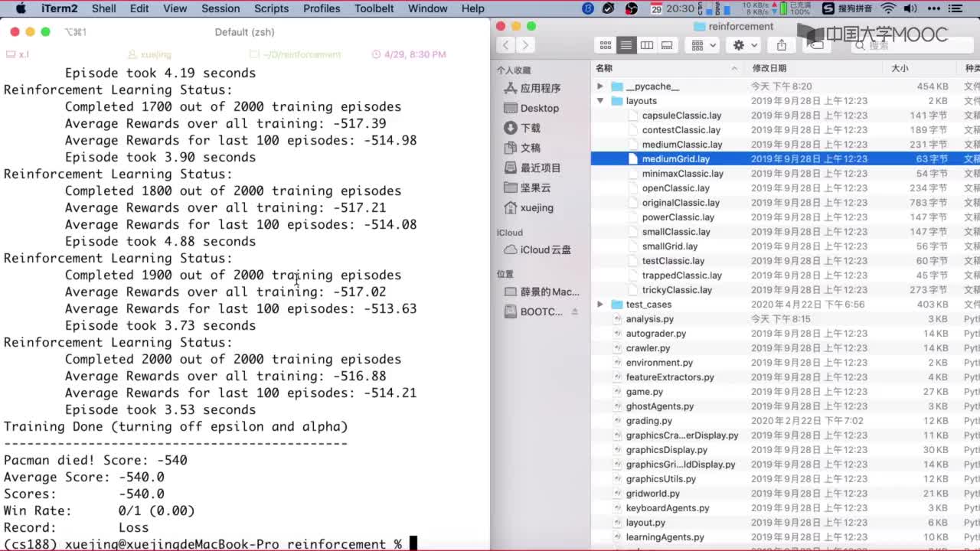The width and height of the screenshot is (980, 551).
Task: Expand the __pycache__ folder
Action: pos(600,86)
